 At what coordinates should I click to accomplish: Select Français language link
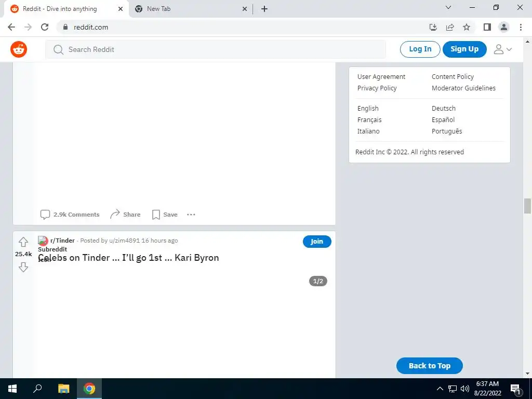369,120
